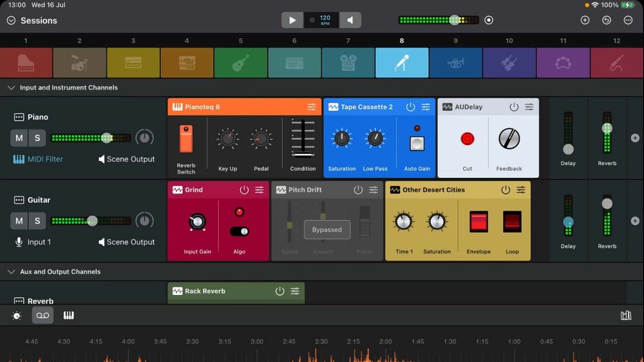Click the Guitar channel volume slider

pyautogui.click(x=91, y=221)
